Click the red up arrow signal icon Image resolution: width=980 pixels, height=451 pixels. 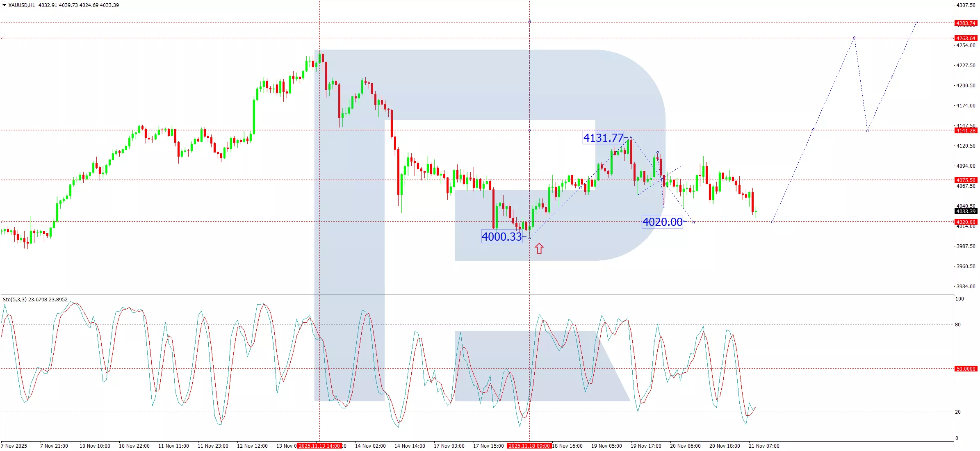click(x=539, y=248)
